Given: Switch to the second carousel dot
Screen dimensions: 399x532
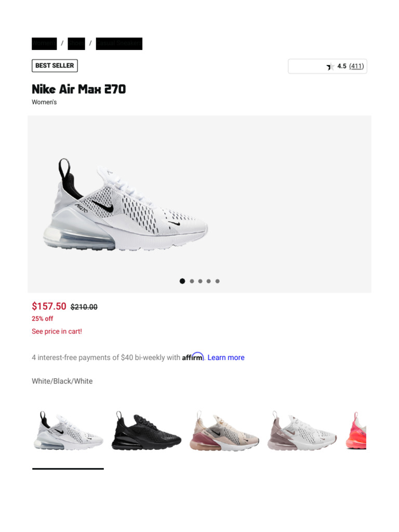Looking at the screenshot, I should [192, 281].
